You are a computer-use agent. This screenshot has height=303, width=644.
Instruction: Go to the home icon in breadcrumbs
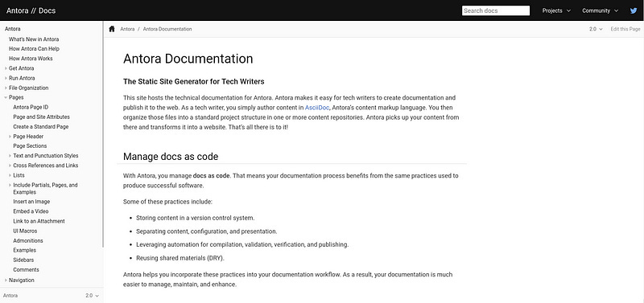coord(112,29)
